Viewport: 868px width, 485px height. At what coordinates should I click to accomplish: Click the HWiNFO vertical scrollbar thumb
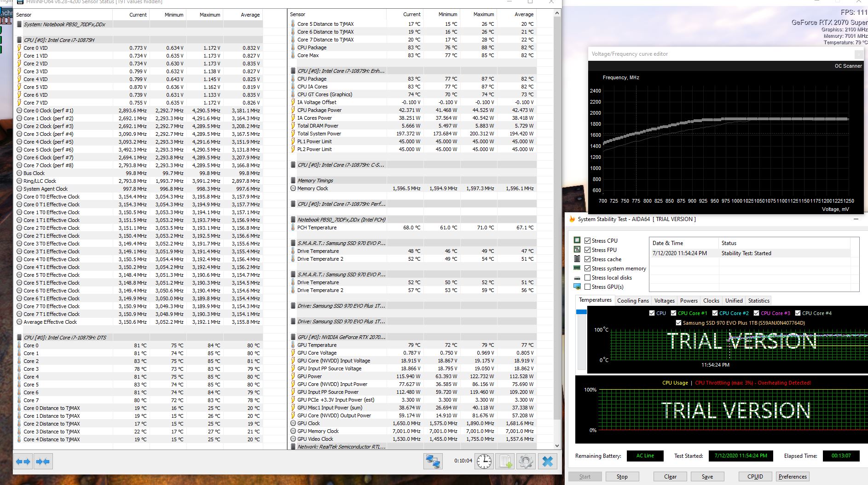557,219
